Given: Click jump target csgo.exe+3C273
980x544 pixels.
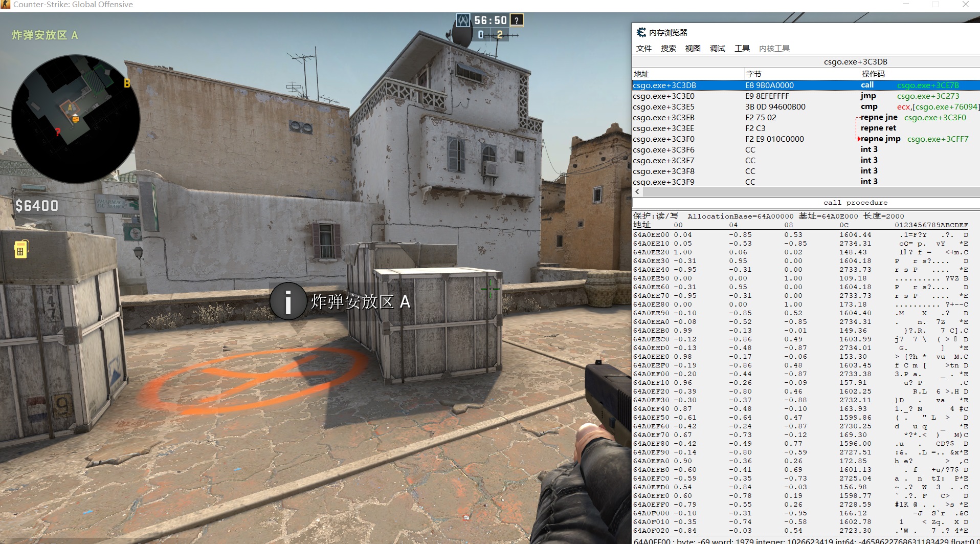Looking at the screenshot, I should [928, 96].
